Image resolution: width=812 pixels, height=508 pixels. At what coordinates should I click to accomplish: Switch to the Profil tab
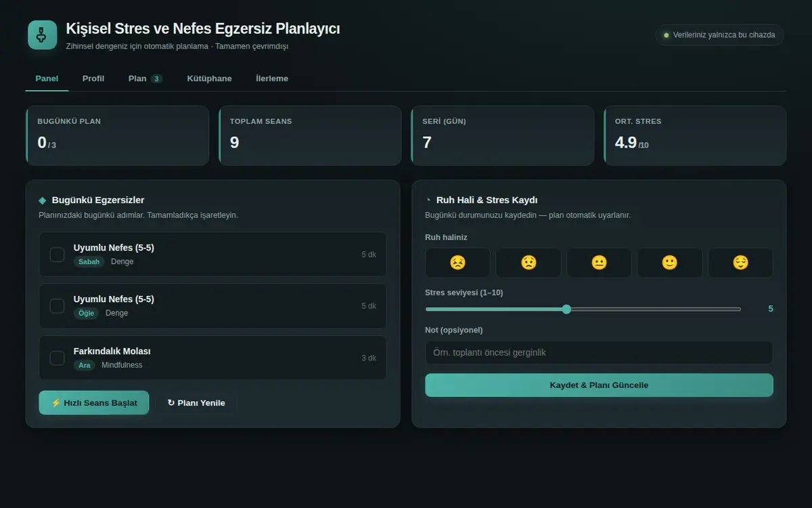click(x=93, y=79)
